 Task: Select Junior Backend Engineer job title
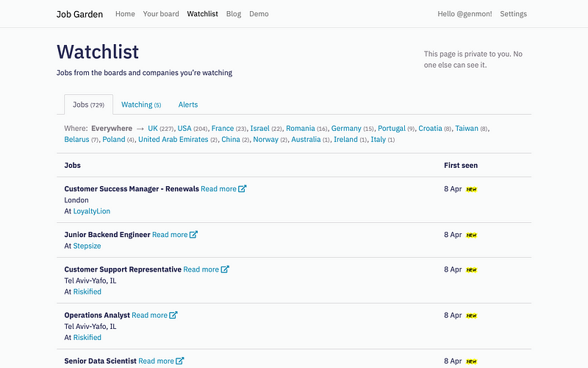click(x=107, y=235)
